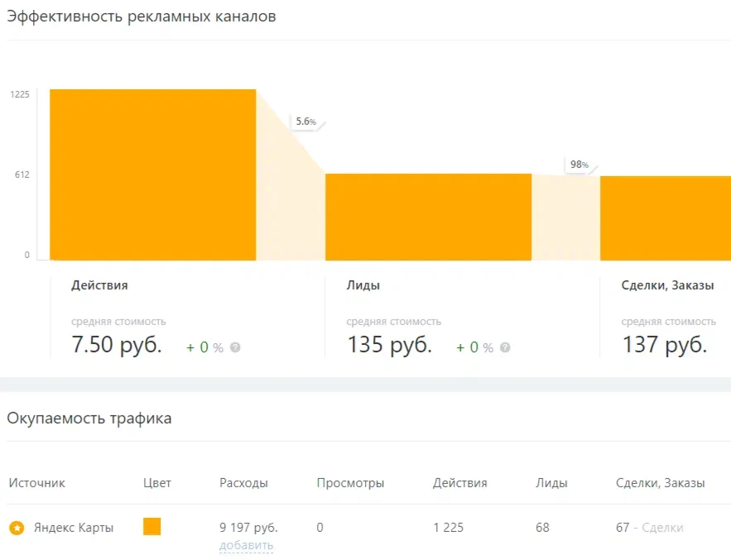Click the Источник column header
This screenshot has height=560, width=731.
click(36, 483)
